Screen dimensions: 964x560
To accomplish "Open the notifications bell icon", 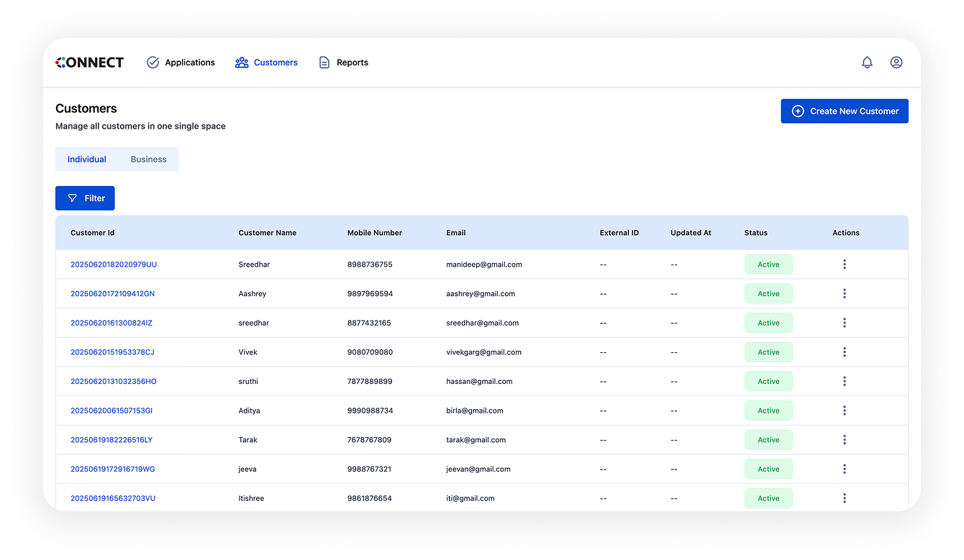I will pos(867,62).
